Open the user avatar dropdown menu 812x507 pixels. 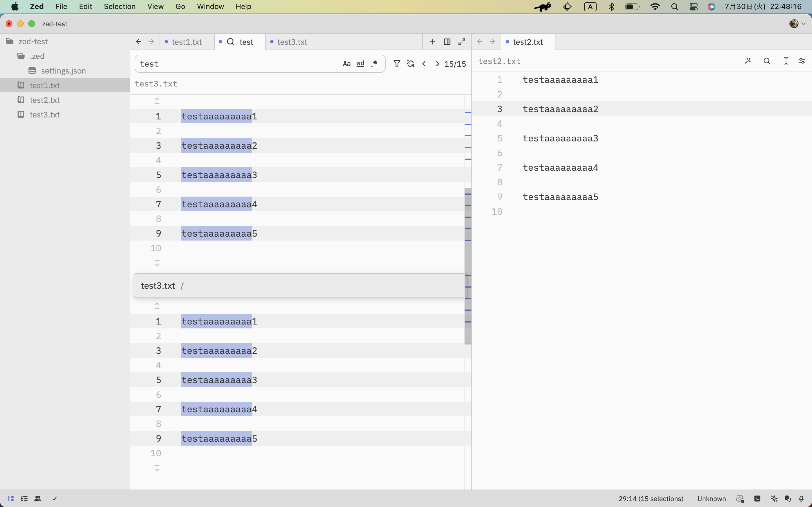point(797,24)
